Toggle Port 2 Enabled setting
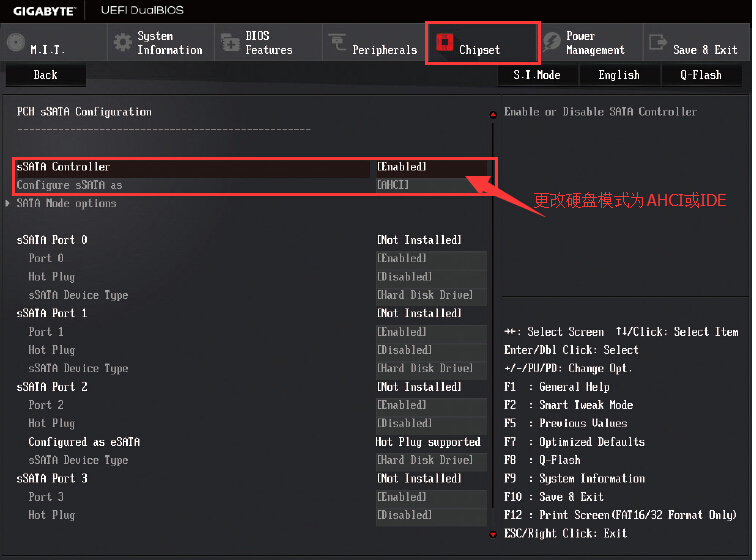This screenshot has width=756, height=560. click(431, 405)
